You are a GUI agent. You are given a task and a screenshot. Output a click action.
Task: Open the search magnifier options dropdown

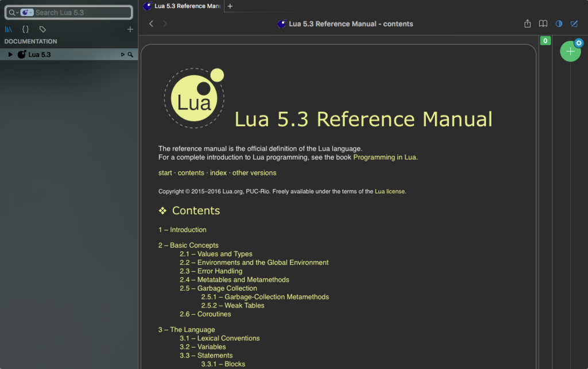pyautogui.click(x=14, y=13)
